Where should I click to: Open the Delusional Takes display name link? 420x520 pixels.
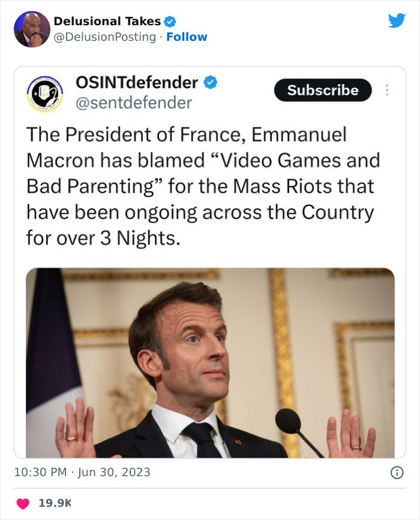click(x=107, y=22)
